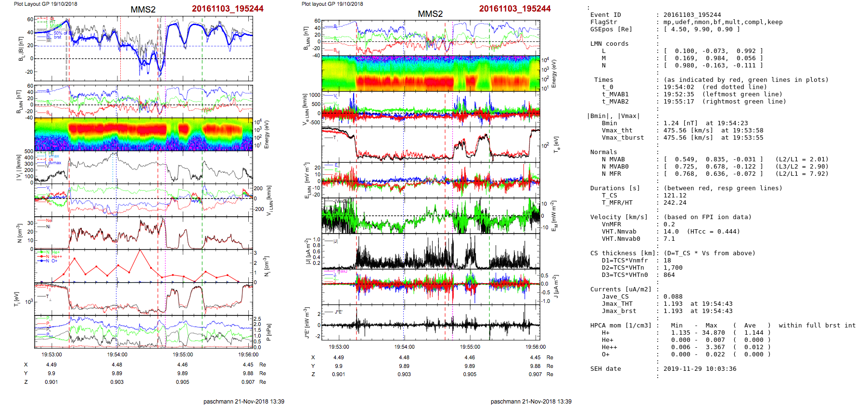The image size is (868, 405).
Task: Click the 'Vmax_tht' label
Action: [617, 131]
